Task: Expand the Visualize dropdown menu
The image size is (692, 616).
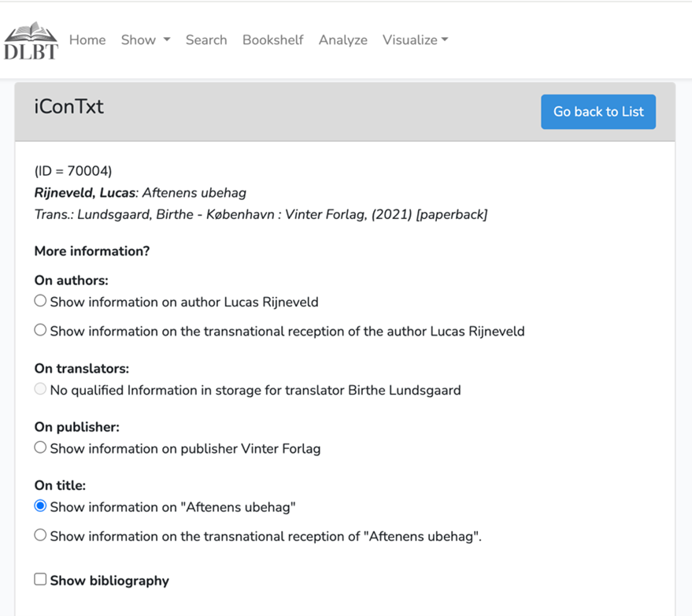Action: click(x=415, y=40)
